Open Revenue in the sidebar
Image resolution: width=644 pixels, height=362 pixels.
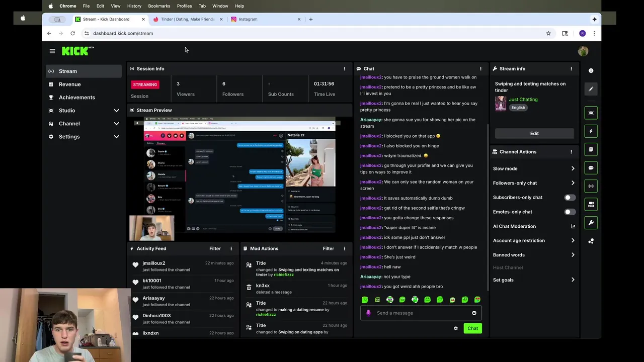pos(84,84)
